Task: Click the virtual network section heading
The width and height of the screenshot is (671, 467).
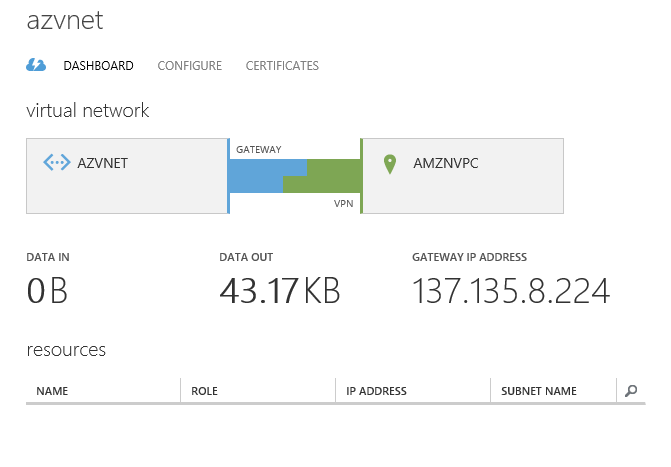Action: [x=88, y=110]
